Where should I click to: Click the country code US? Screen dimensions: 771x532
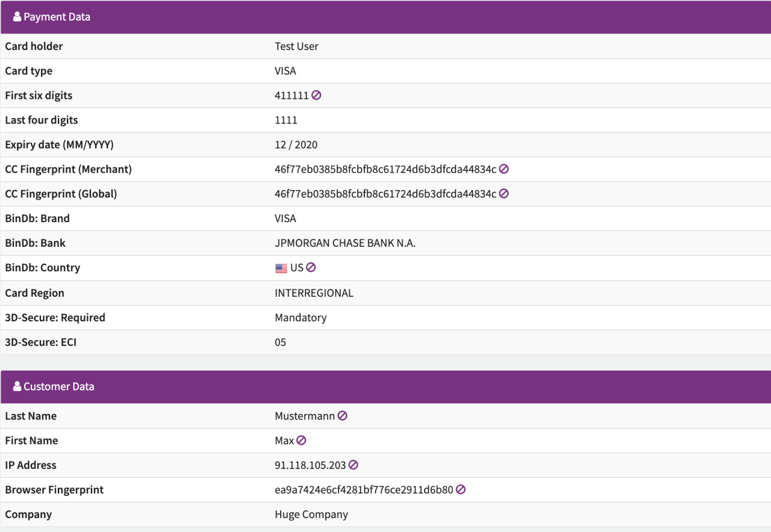pyautogui.click(x=297, y=268)
